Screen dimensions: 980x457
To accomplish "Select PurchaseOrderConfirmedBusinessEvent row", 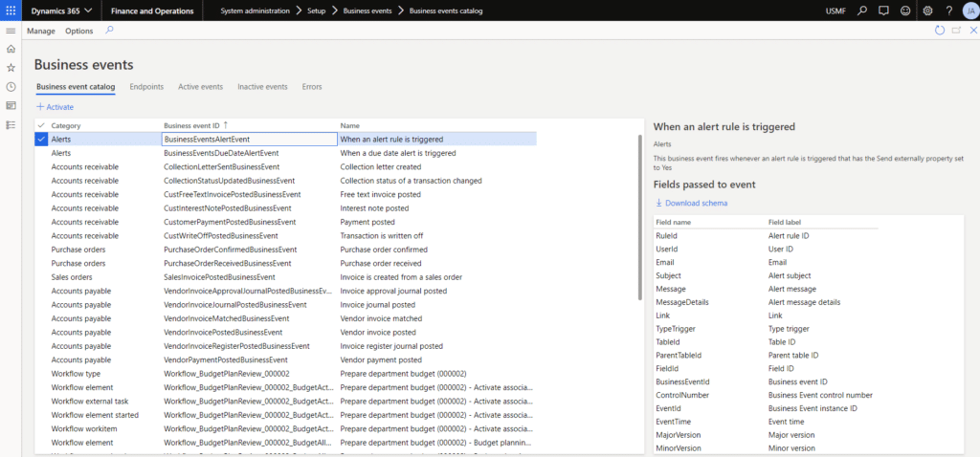I will [x=285, y=250].
